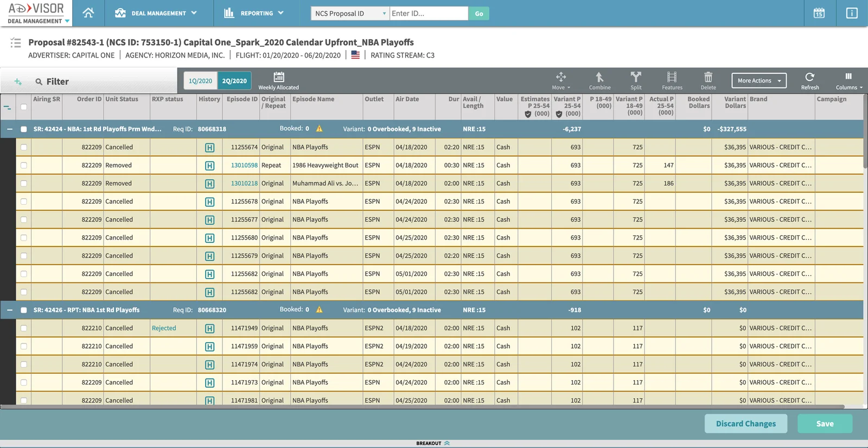Open the Deal Management menu dropdown

156,13
